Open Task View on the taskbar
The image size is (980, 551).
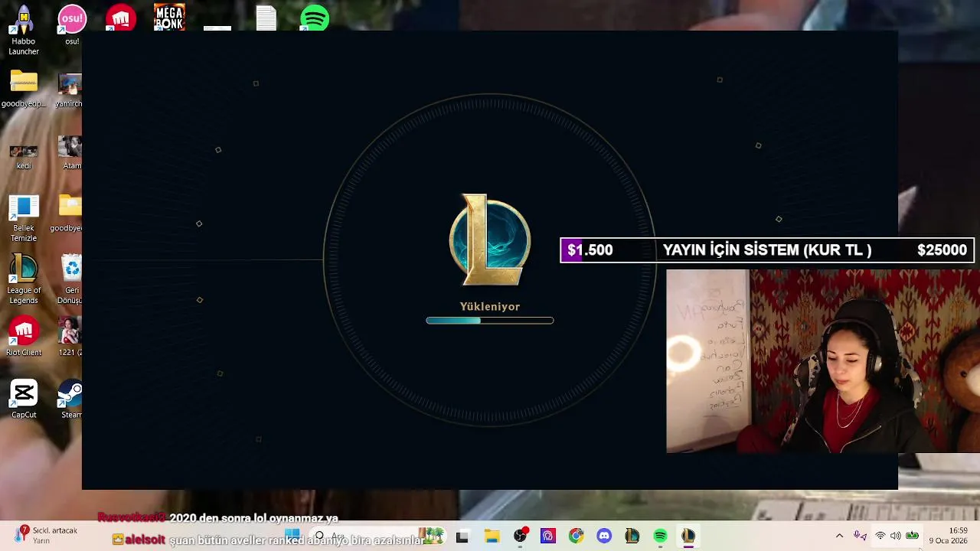pyautogui.click(x=462, y=536)
